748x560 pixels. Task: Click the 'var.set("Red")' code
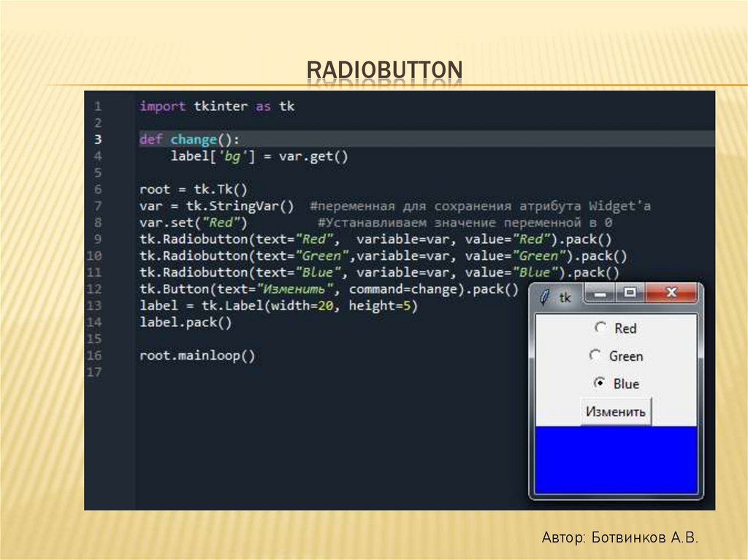(x=193, y=223)
